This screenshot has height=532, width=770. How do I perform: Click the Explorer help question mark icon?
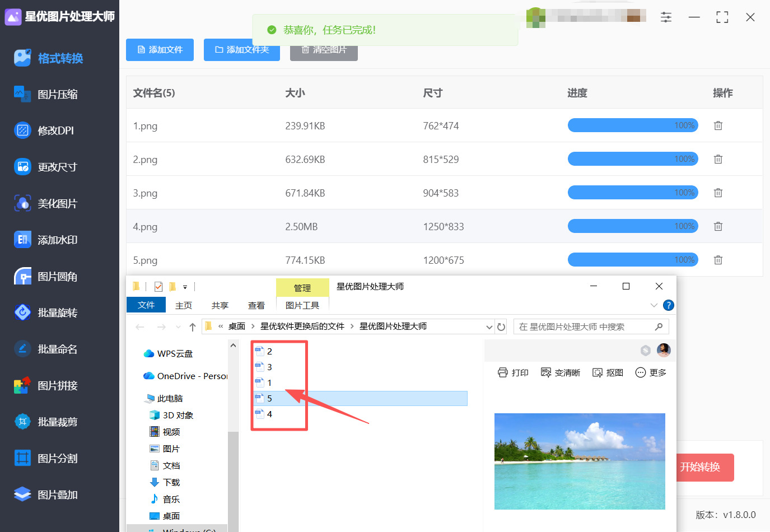[668, 305]
